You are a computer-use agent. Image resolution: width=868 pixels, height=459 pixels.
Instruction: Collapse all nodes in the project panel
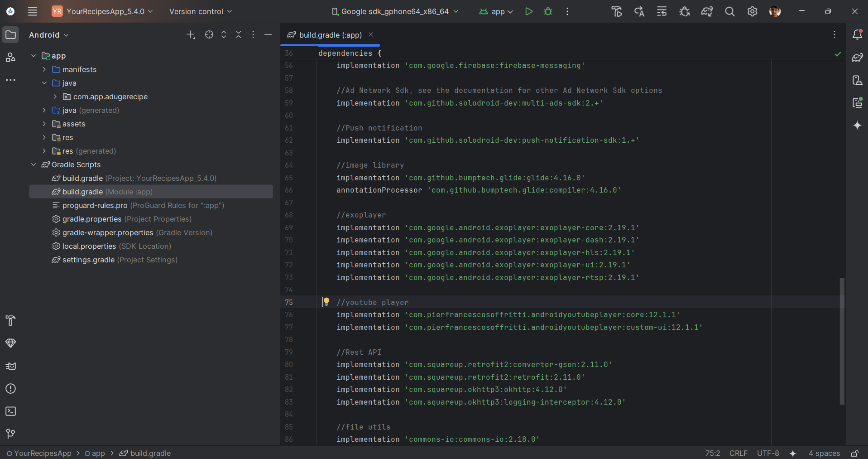click(239, 34)
